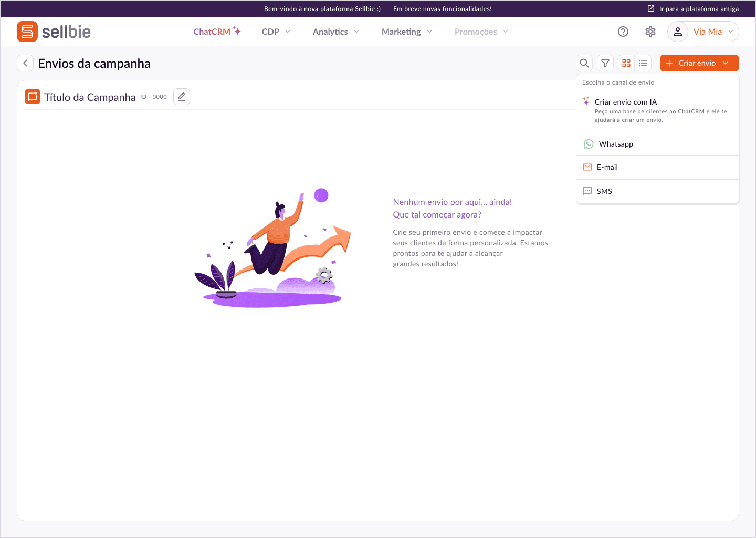Choose E-mail channel
The height and width of the screenshot is (538, 756).
657,167
